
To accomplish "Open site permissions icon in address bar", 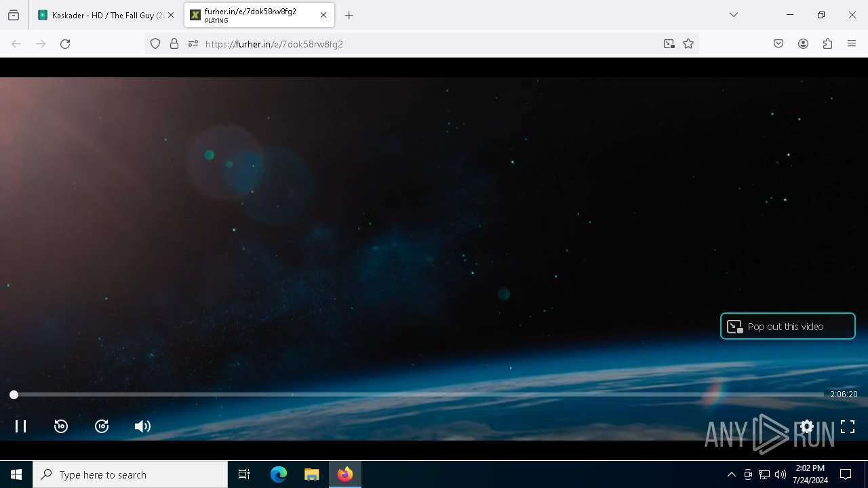I will tap(193, 44).
